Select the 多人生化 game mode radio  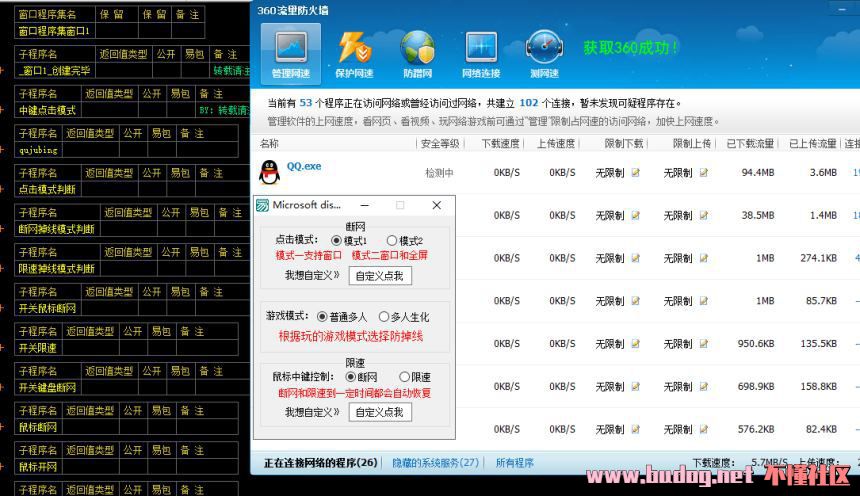pos(384,317)
